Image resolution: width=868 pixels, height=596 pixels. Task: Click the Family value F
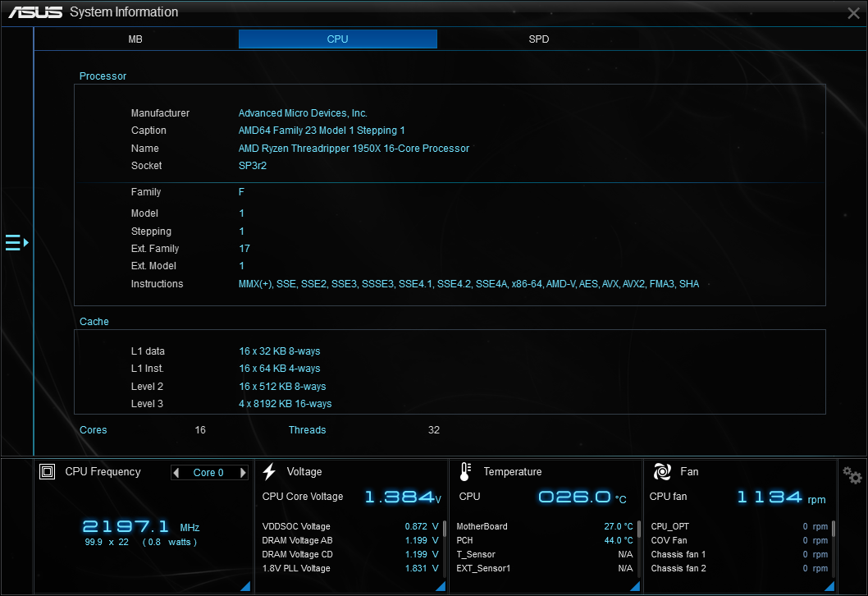pyautogui.click(x=241, y=191)
